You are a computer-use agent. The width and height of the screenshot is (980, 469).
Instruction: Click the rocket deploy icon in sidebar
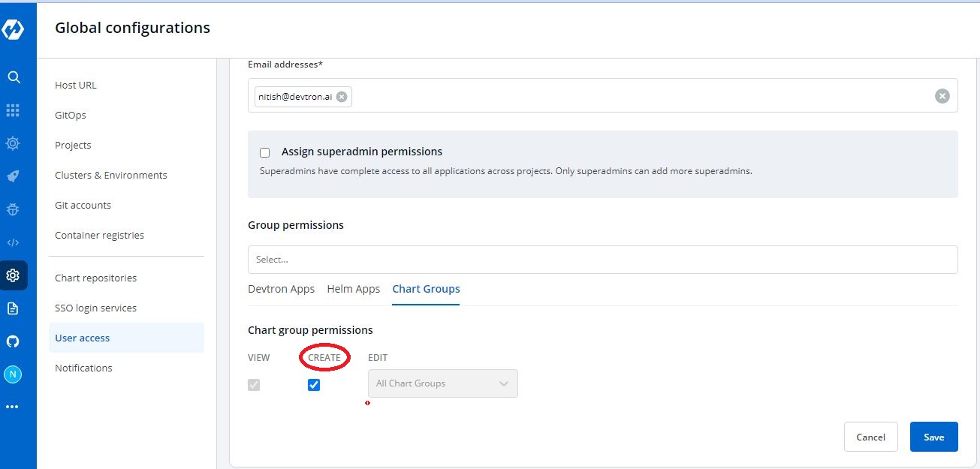[13, 176]
